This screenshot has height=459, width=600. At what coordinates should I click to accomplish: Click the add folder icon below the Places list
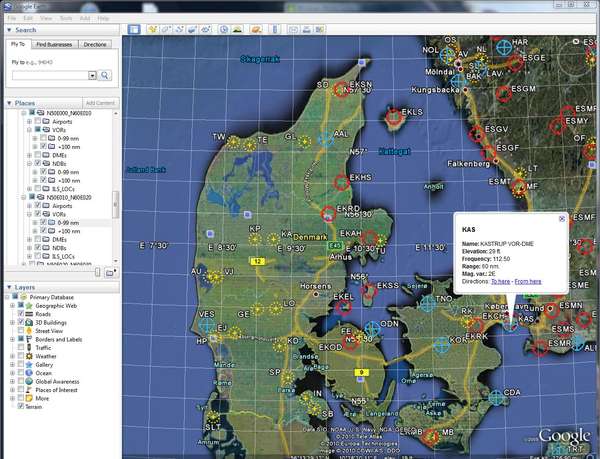click(110, 272)
